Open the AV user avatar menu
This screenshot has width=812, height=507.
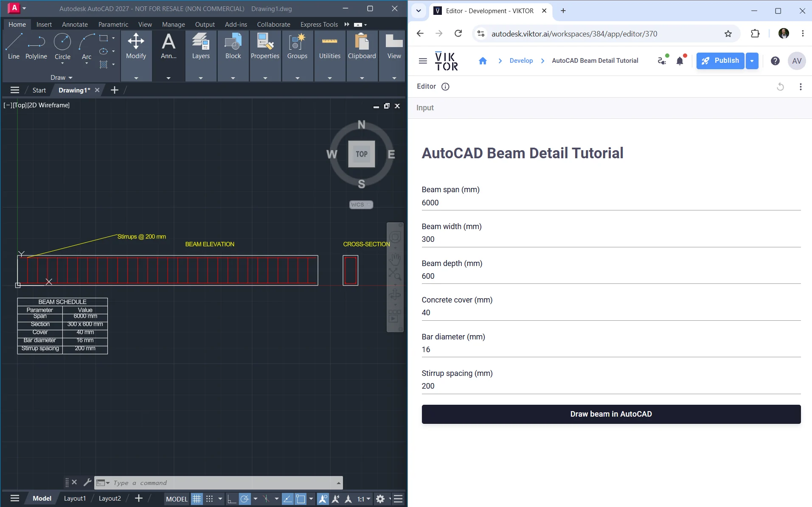click(x=797, y=61)
